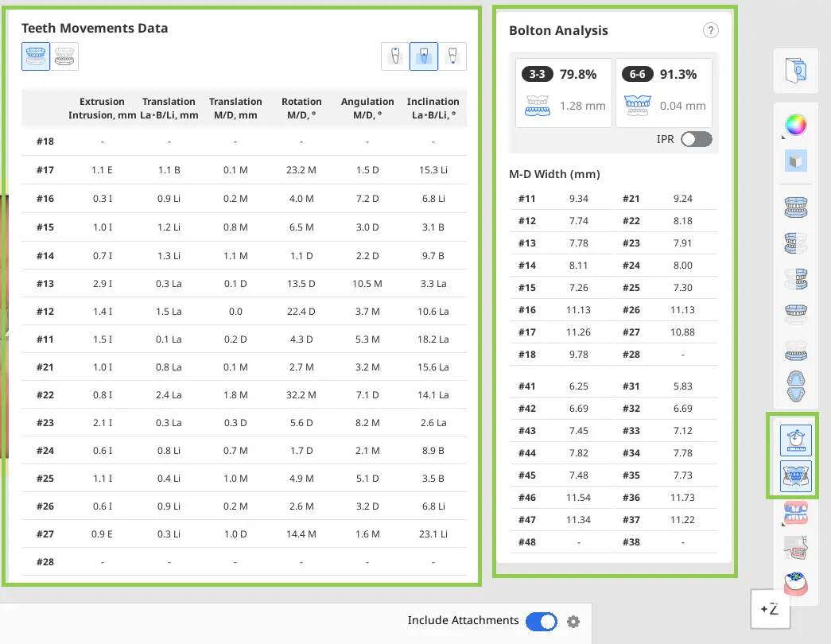Select crown-tip reference point tooth icon
This screenshot has width=831, height=644.
[x=395, y=56]
